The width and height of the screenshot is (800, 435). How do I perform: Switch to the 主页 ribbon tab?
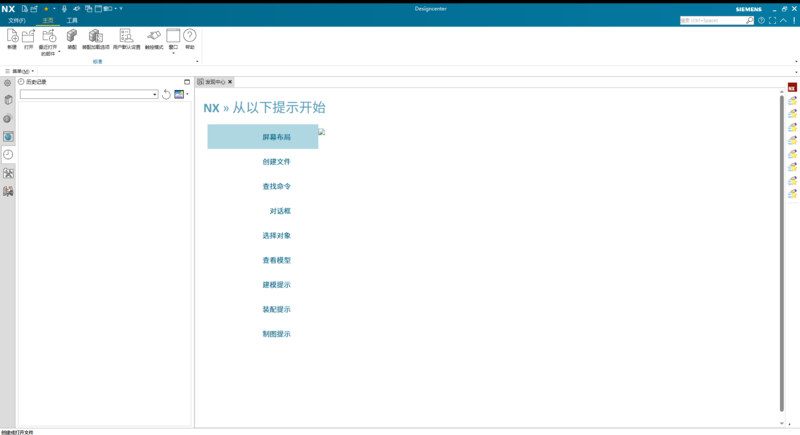[x=48, y=20]
